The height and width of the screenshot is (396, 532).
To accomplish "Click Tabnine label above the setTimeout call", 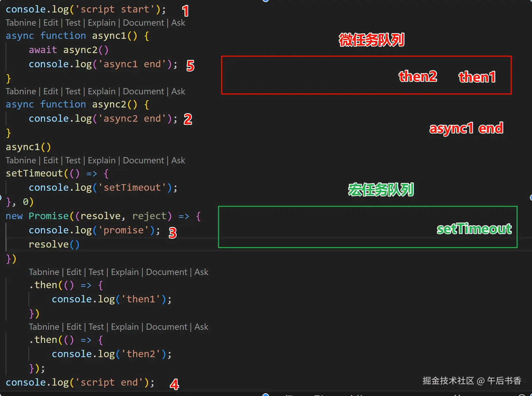I will coord(21,160).
